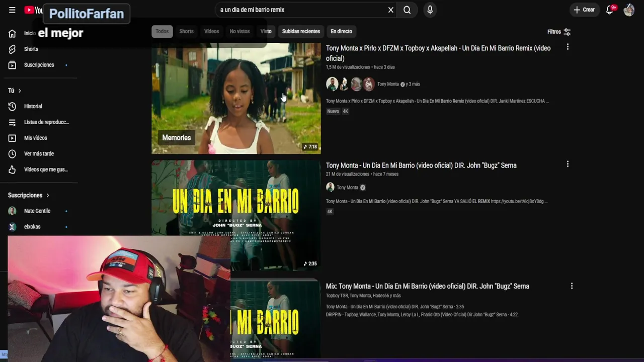The image size is (644, 362).
Task: Open the Mix playlist thumbnail
Action: pos(275,319)
